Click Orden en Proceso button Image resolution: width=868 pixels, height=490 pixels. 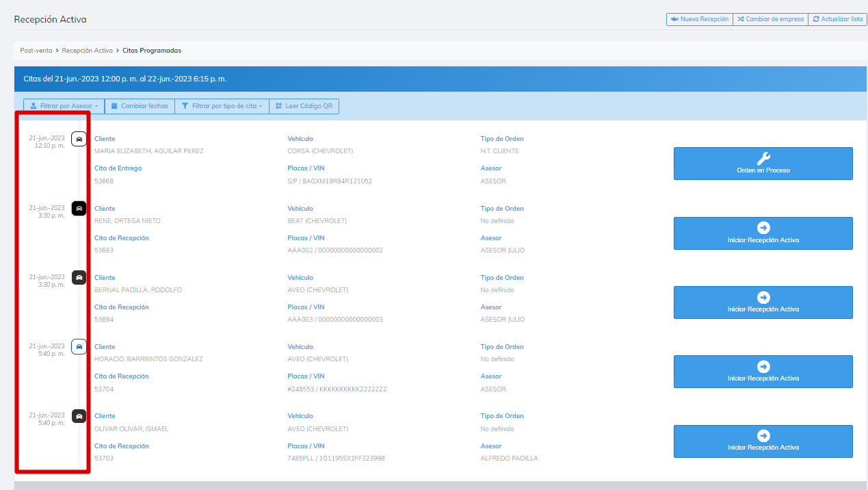point(763,164)
